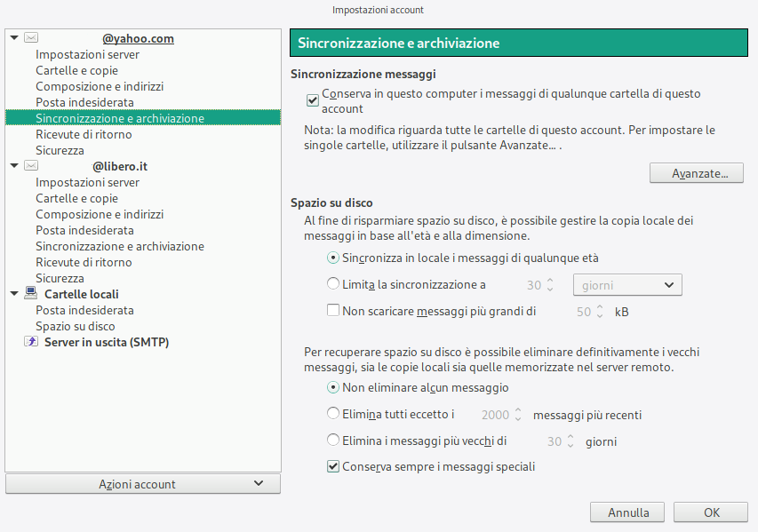Open Posta indesiderata under libero.it
This screenshot has width=758, height=532.
(x=84, y=231)
